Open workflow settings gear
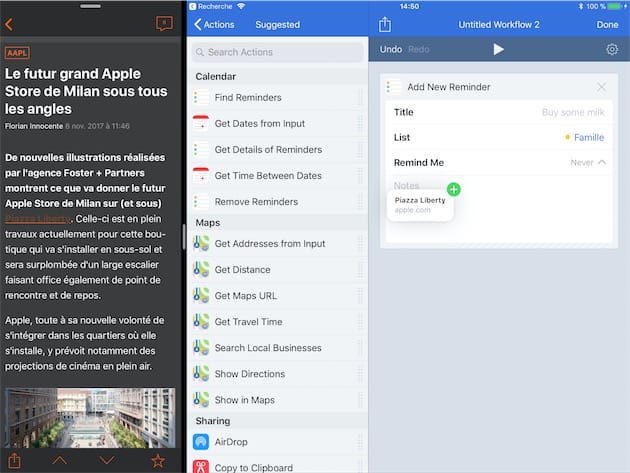 (612, 49)
